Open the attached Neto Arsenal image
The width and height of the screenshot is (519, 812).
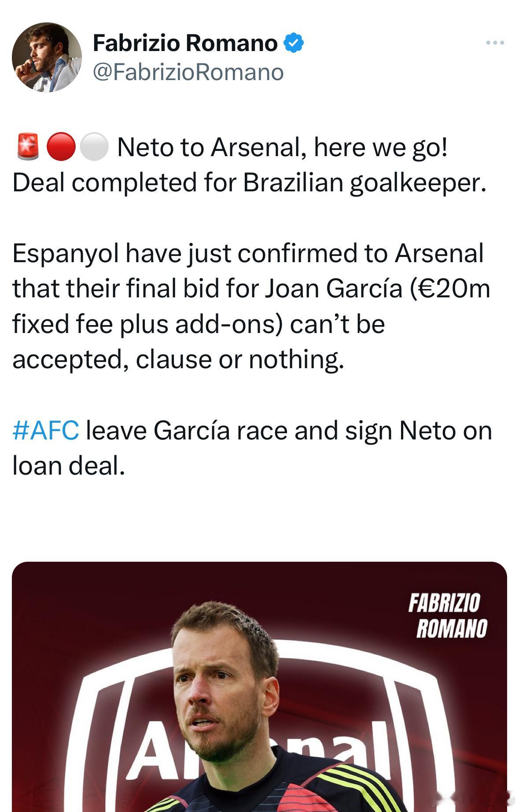pos(259,687)
